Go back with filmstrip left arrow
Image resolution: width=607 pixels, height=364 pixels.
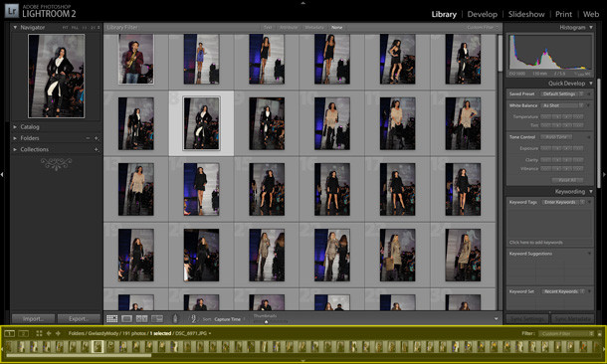[49, 333]
